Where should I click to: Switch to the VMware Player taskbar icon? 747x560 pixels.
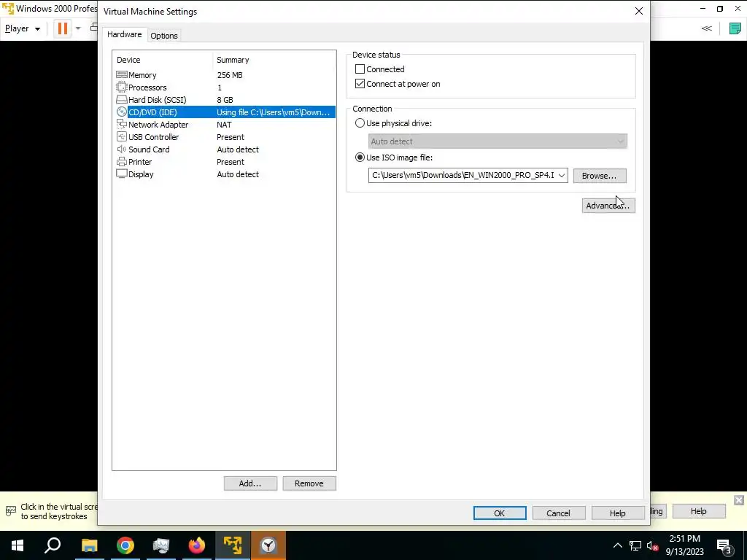click(233, 545)
